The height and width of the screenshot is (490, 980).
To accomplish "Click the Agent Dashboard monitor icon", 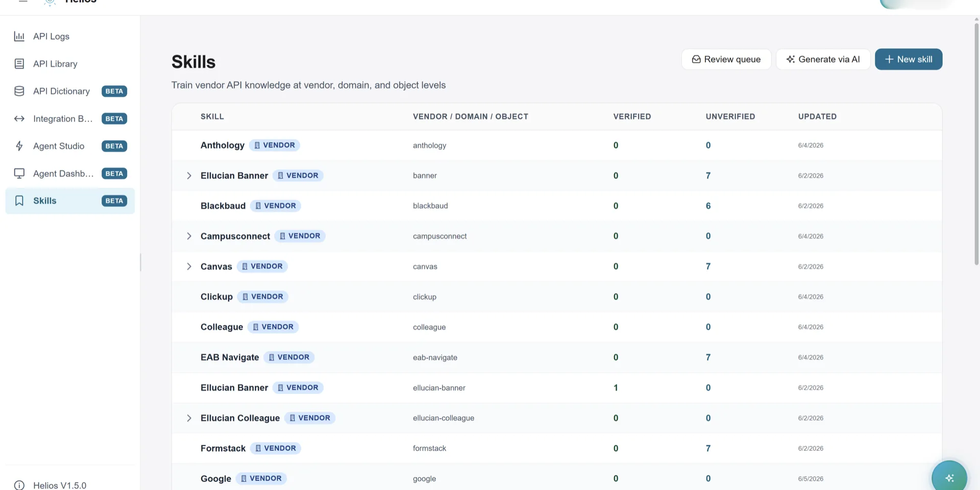I will [x=19, y=174].
